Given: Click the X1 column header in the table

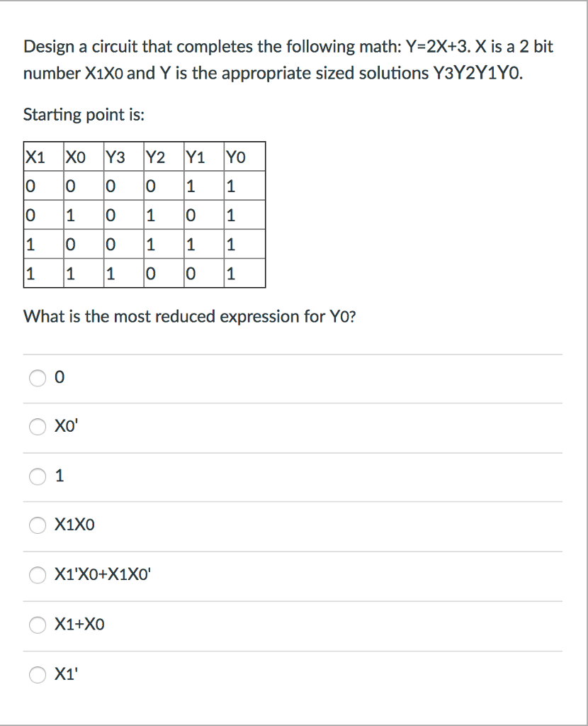Looking at the screenshot, I should [x=33, y=157].
